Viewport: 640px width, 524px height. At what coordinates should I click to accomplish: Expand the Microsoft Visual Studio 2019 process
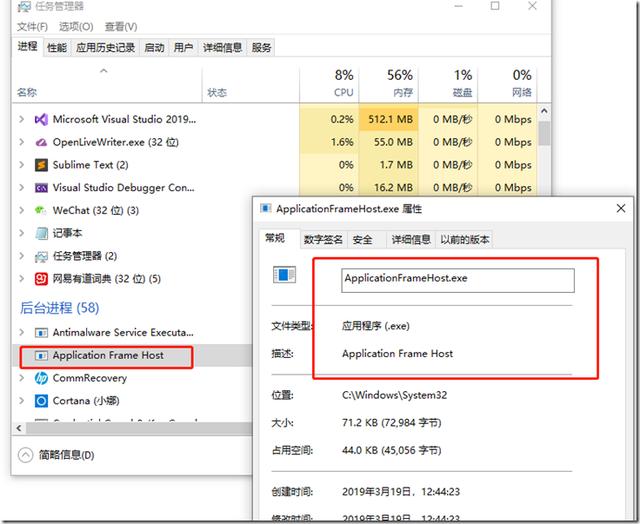pyautogui.click(x=22, y=119)
